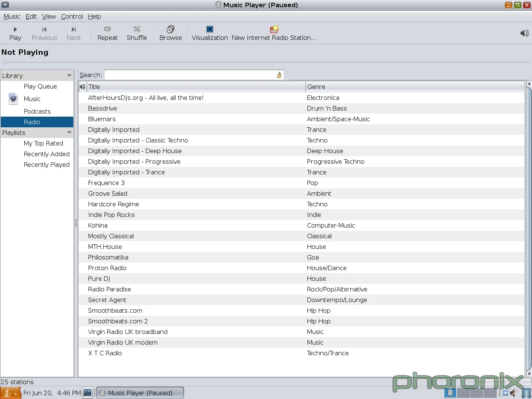Select Podcasts in the sidebar
The image size is (532, 399).
click(x=37, y=111)
